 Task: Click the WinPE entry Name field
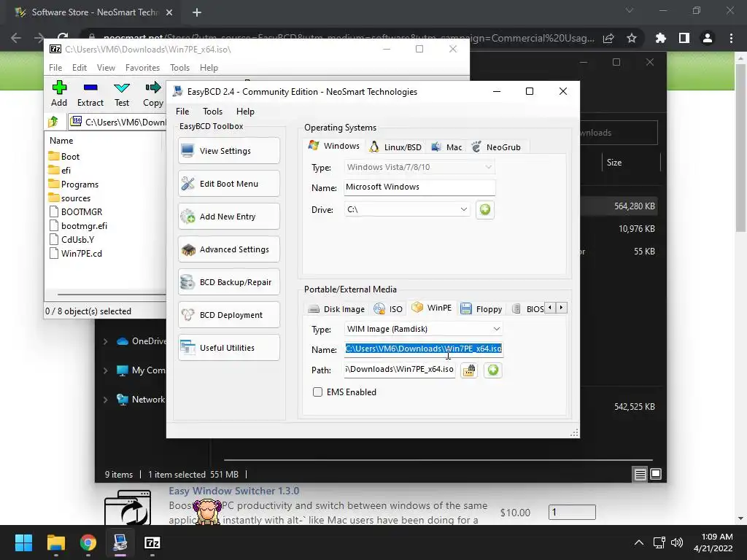point(424,349)
